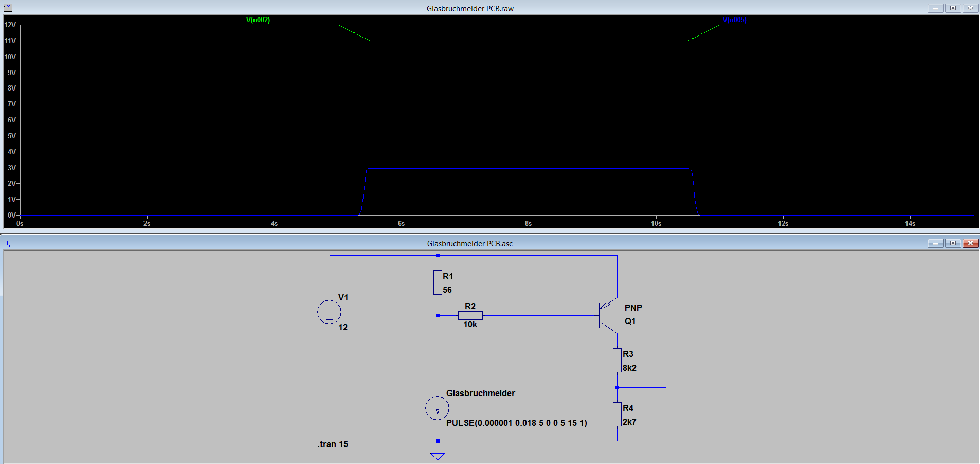Click the PULSE parameter text of the current source
Screen dimensions: 980x464
pyautogui.click(x=516, y=423)
